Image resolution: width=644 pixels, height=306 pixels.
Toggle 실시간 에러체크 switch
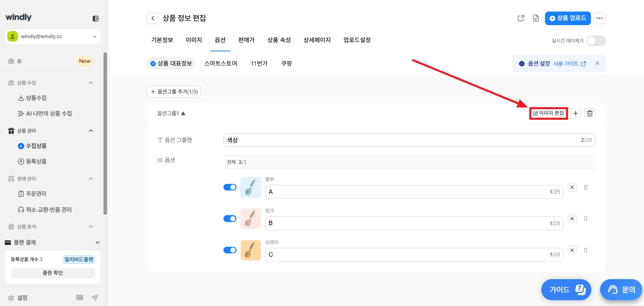[x=596, y=41]
